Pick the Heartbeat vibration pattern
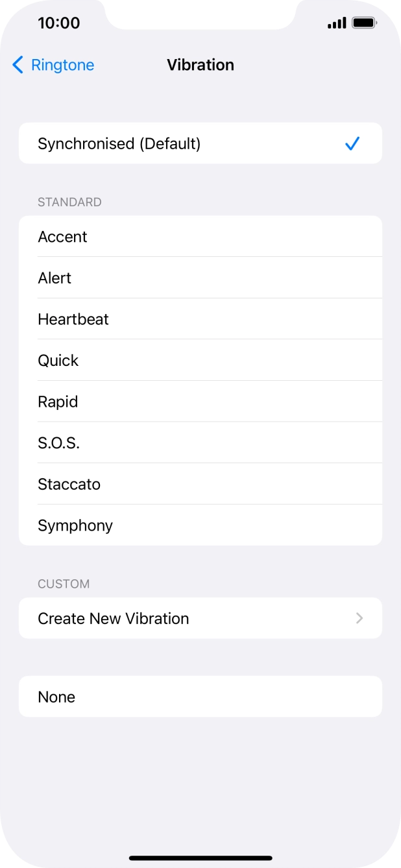 click(73, 319)
